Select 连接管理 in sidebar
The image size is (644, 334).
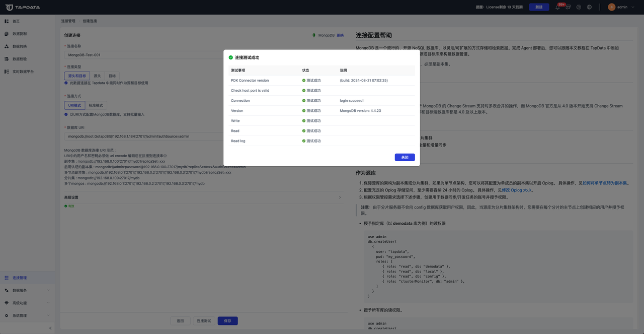pyautogui.click(x=27, y=278)
